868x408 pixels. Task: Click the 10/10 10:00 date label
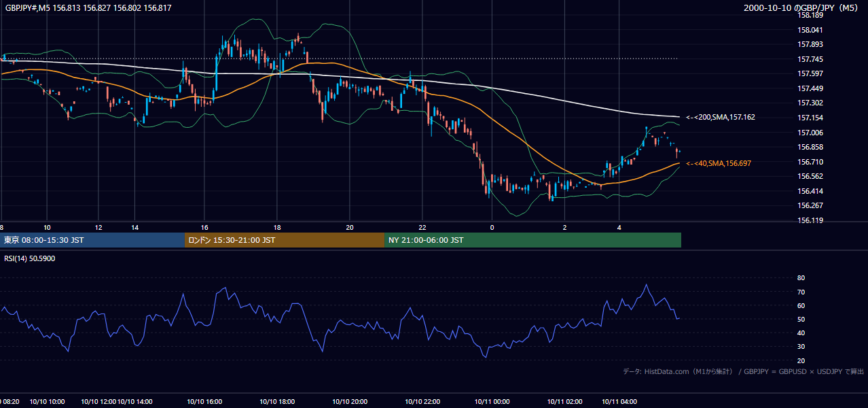[x=48, y=402]
